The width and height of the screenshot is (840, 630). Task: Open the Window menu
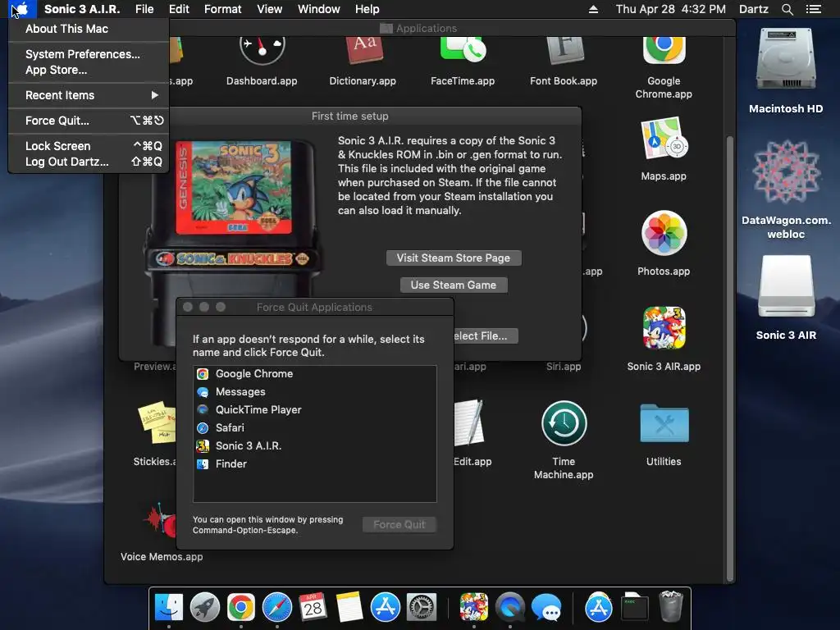tap(319, 9)
